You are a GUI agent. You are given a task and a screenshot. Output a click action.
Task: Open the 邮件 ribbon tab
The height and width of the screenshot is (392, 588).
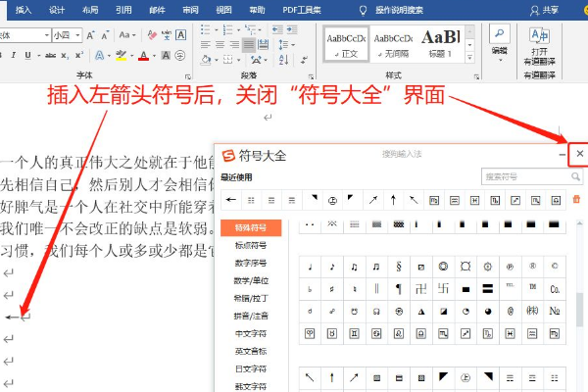point(157,10)
